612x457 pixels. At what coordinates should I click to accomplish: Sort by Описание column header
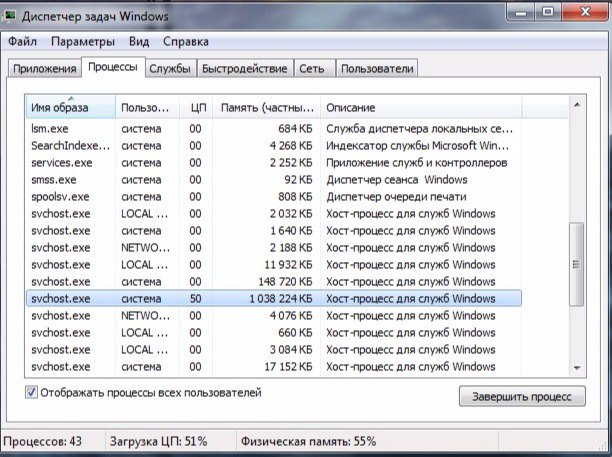click(x=421, y=107)
